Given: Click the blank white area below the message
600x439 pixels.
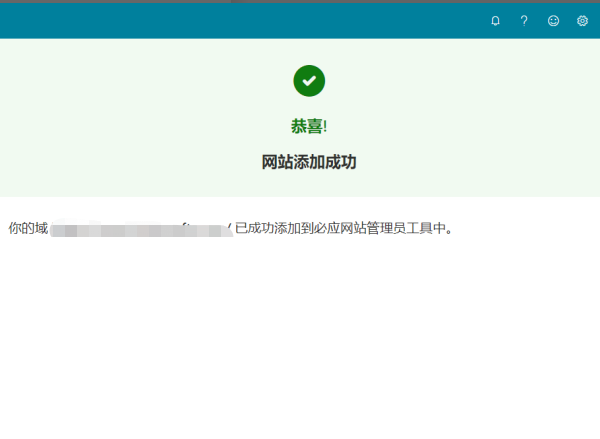Looking at the screenshot, I should tap(300, 340).
